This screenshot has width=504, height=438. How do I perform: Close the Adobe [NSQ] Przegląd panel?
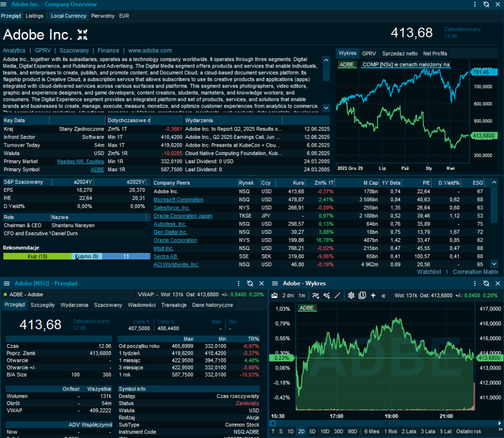click(262, 283)
